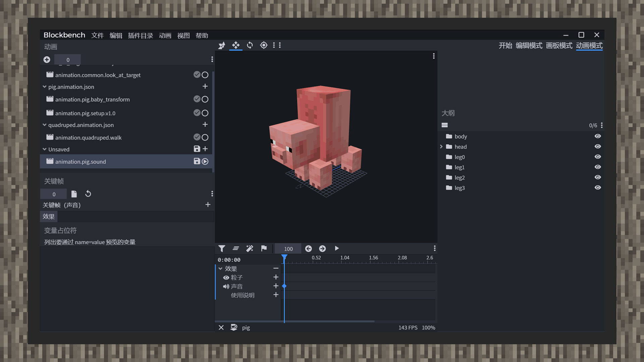Image resolution: width=644 pixels, height=362 pixels.
Task: Switch to 画板模式 tab
Action: [x=559, y=46]
